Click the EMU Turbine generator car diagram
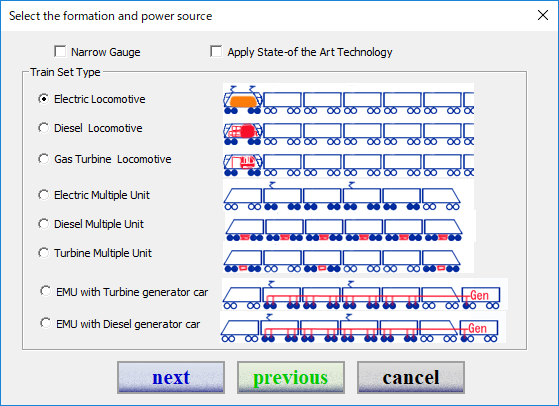559x406 pixels. tap(365, 294)
